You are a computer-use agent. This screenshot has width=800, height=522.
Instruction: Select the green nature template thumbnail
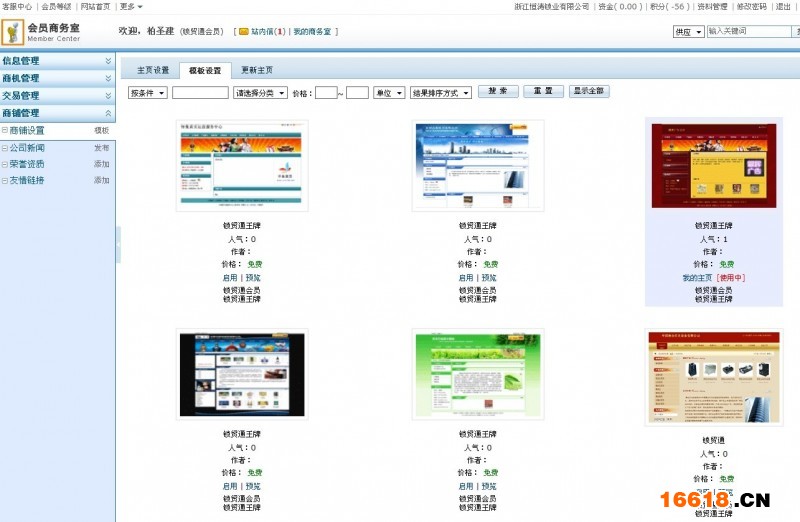[x=478, y=374]
